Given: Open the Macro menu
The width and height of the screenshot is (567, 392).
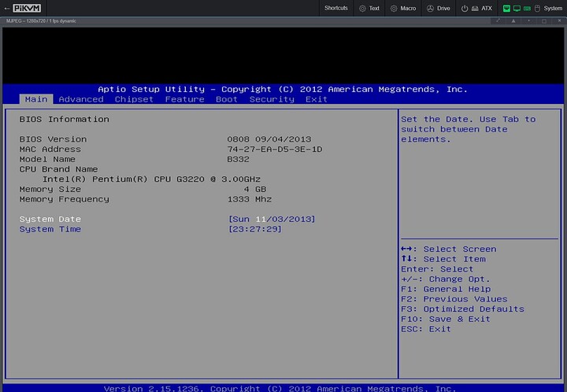Looking at the screenshot, I should click(403, 8).
